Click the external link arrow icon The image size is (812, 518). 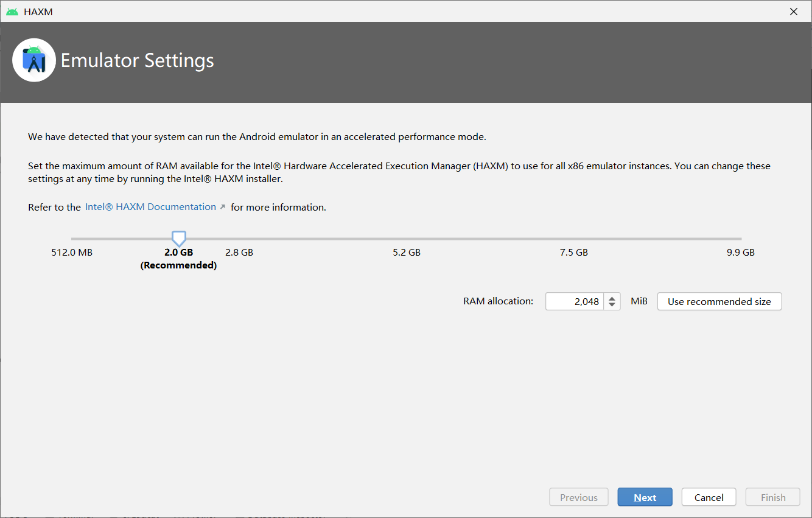(222, 208)
